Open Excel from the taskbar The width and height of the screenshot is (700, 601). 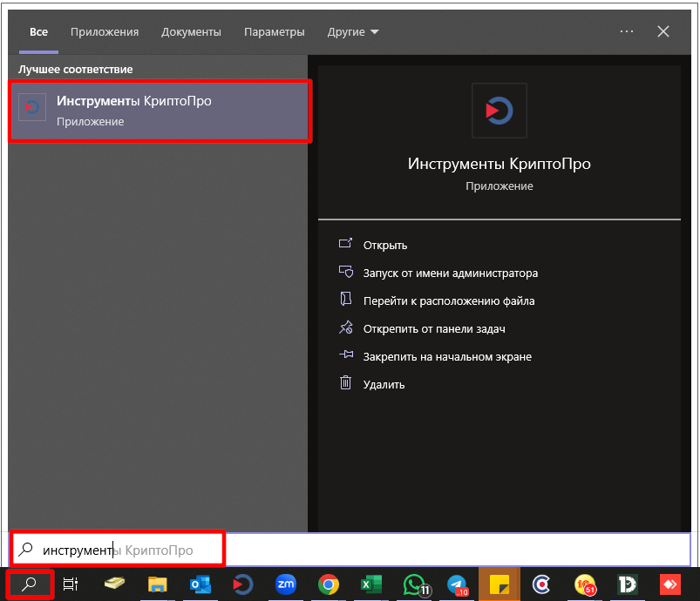[x=370, y=584]
